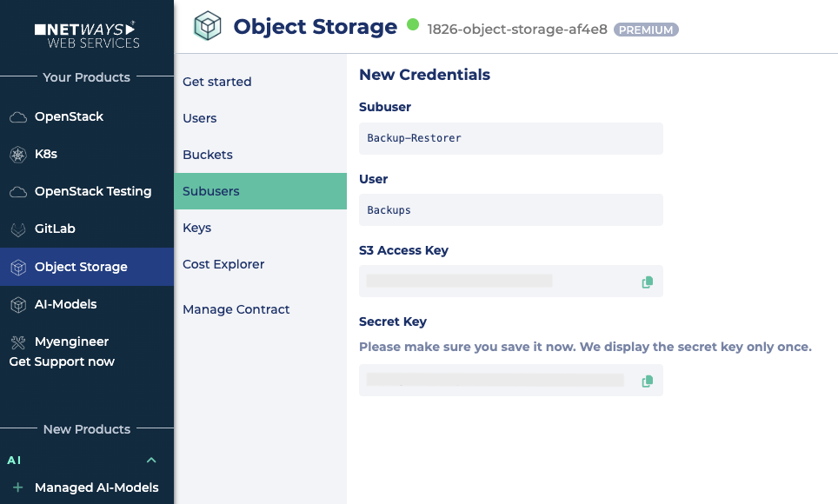Open Manage Contract
The height and width of the screenshot is (504, 838).
[236, 309]
